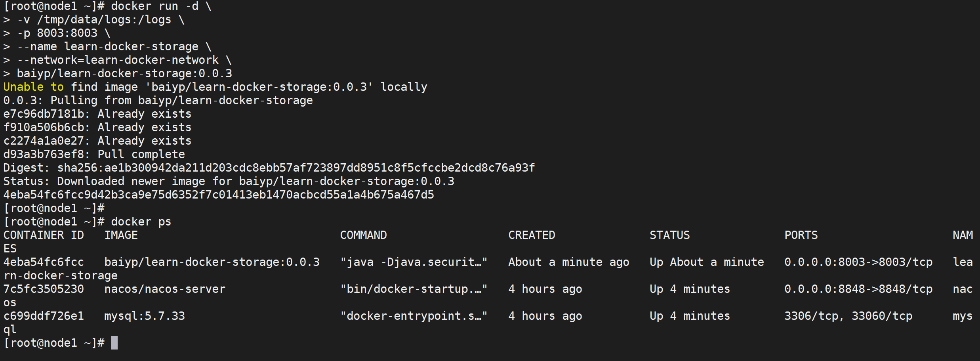Click the 'docker ps' command text
This screenshot has height=361, width=980.
(141, 222)
